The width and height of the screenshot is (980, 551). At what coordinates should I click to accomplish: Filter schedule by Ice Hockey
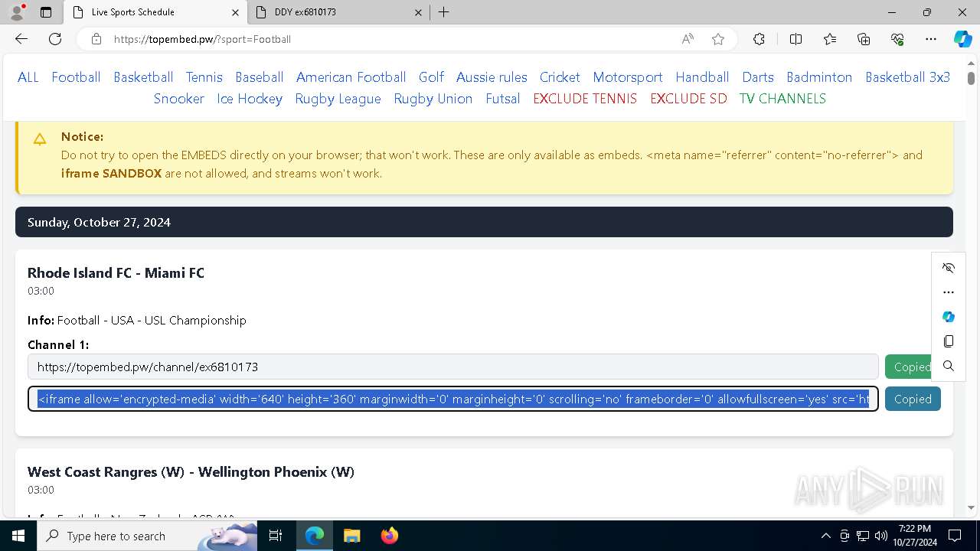[250, 99]
